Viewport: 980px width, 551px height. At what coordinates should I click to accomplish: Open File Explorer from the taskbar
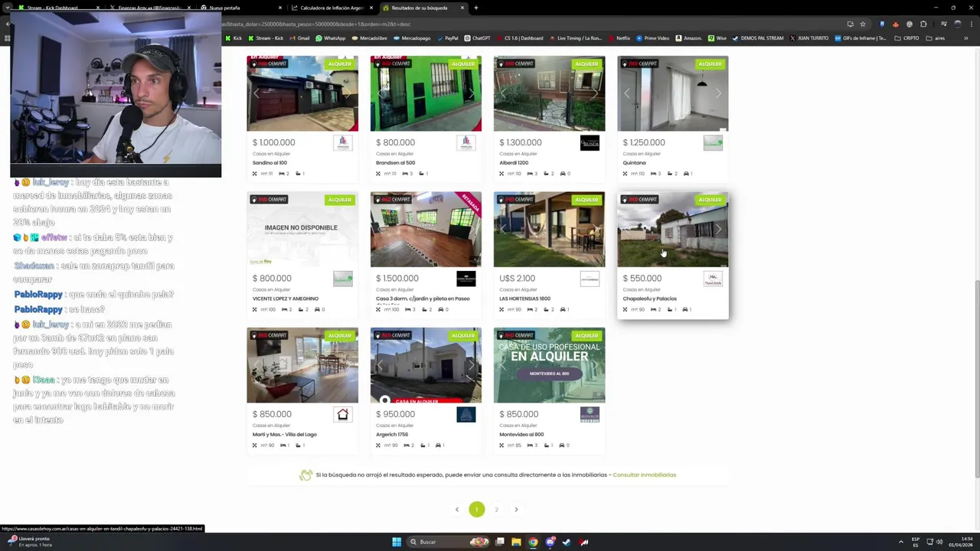[516, 542]
